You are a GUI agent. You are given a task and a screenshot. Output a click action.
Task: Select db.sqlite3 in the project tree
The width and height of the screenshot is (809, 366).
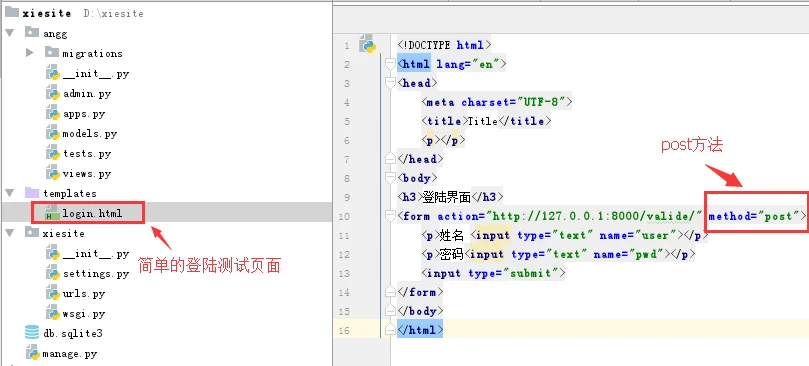(x=73, y=333)
